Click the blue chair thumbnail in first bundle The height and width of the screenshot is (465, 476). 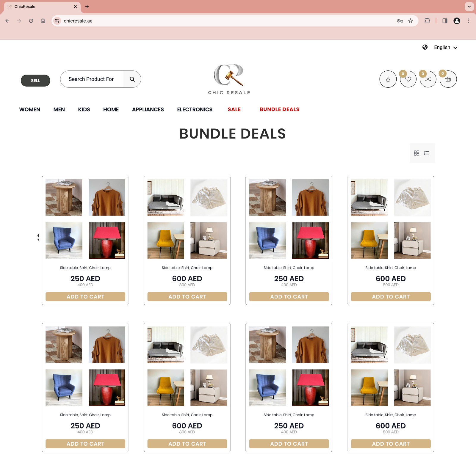pos(64,241)
